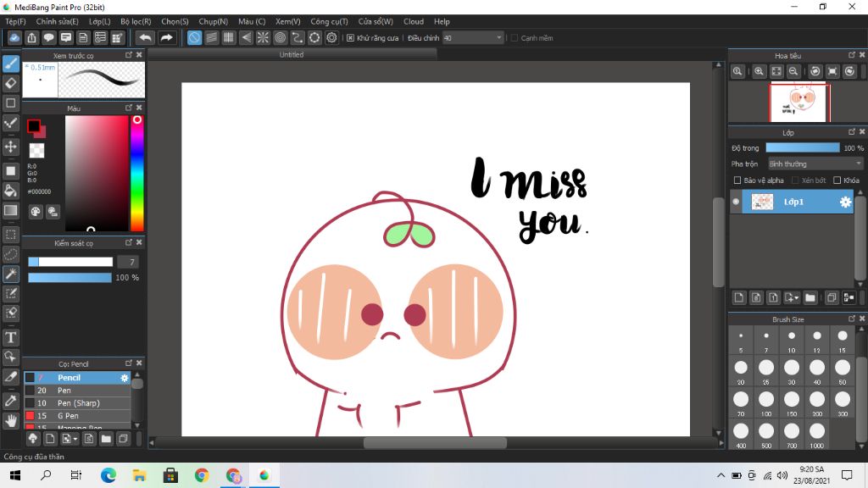The height and width of the screenshot is (488, 868).
Task: Select the Pen (Sharp) brush
Action: pos(77,403)
